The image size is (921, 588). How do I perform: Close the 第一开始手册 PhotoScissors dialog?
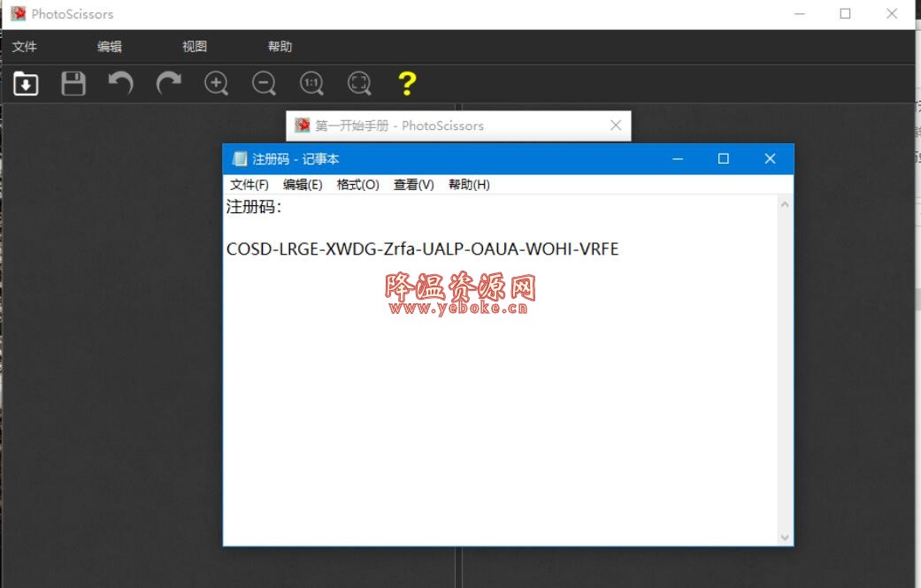click(616, 125)
